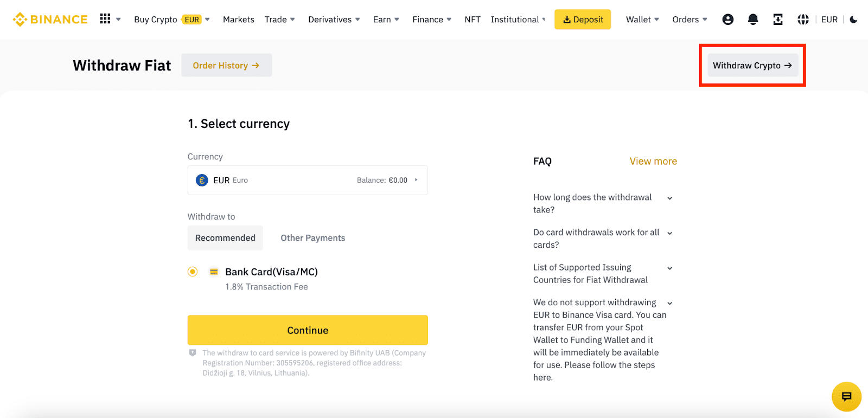The width and height of the screenshot is (868, 418).
Task: Open the apps grid menu icon
Action: click(x=105, y=19)
